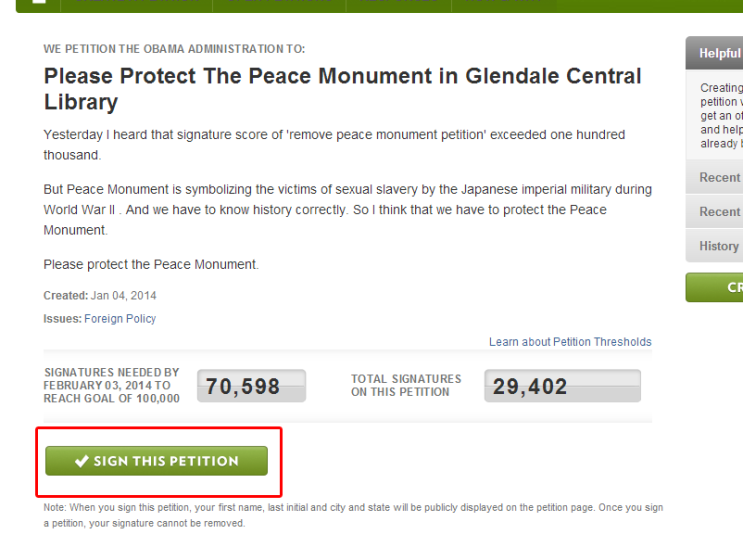Sign this petition using the green button
743x534 pixels.
click(x=156, y=461)
